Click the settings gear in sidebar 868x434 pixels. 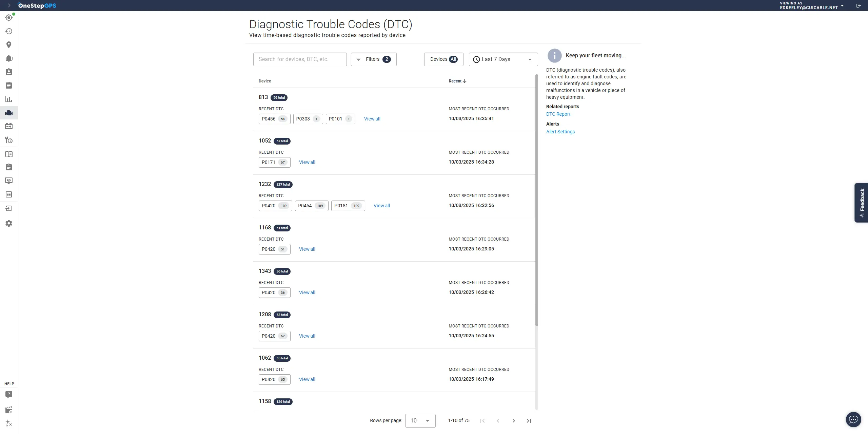[9, 223]
